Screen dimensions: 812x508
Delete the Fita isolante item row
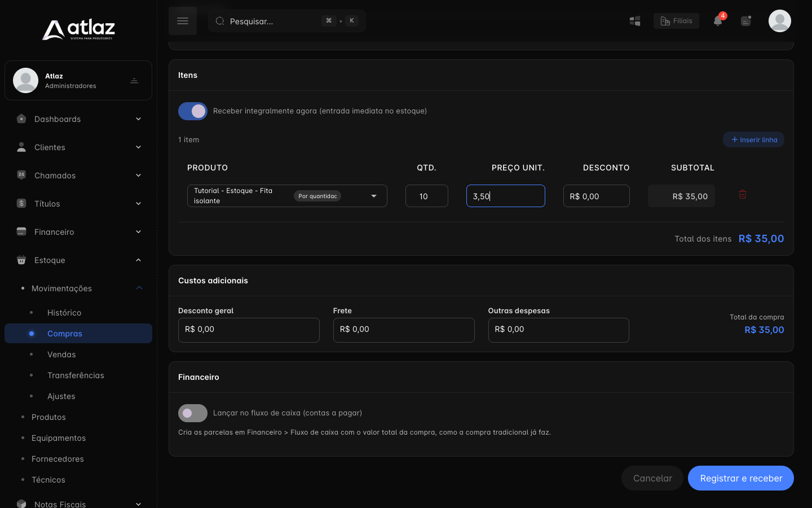point(743,194)
